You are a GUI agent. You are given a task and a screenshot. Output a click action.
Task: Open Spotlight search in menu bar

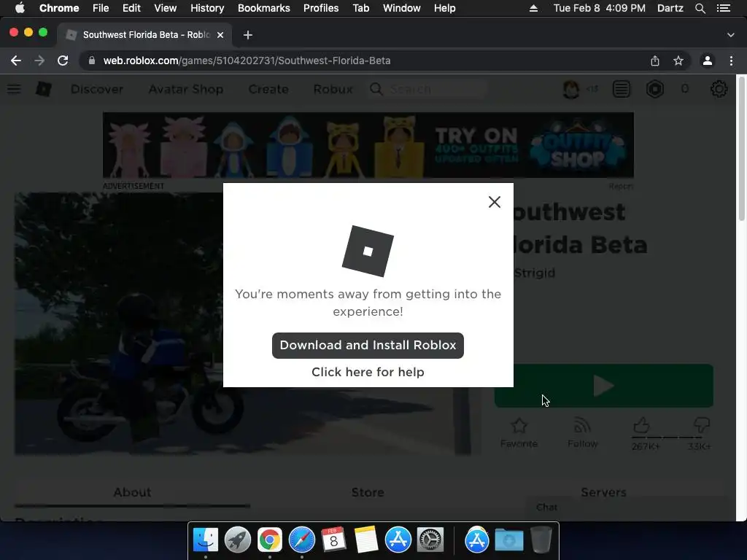click(x=700, y=8)
